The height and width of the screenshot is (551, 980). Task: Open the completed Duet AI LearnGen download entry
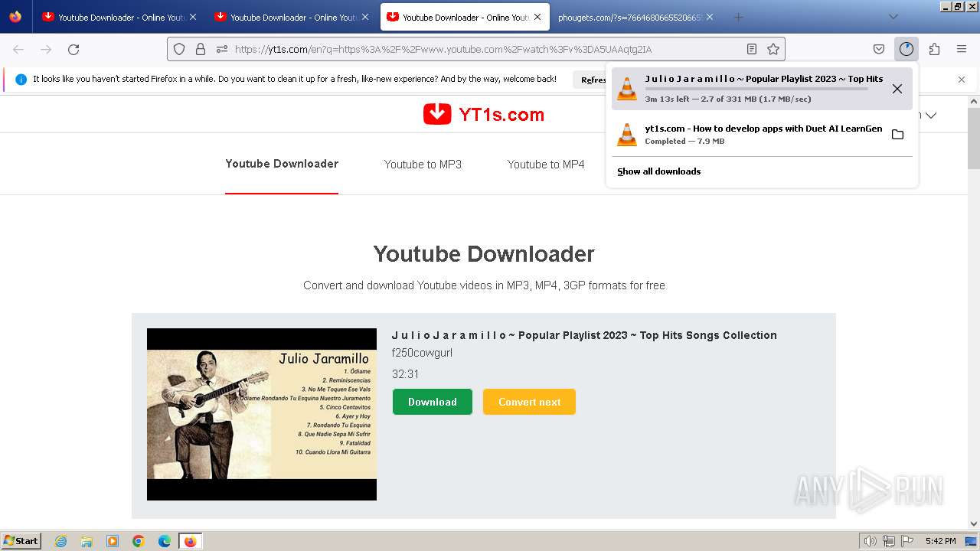coord(763,135)
